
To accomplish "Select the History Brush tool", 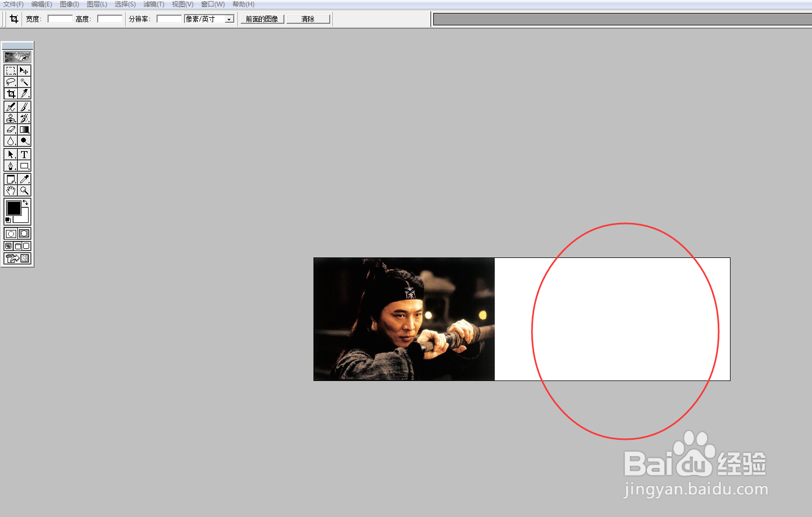I will [x=24, y=118].
